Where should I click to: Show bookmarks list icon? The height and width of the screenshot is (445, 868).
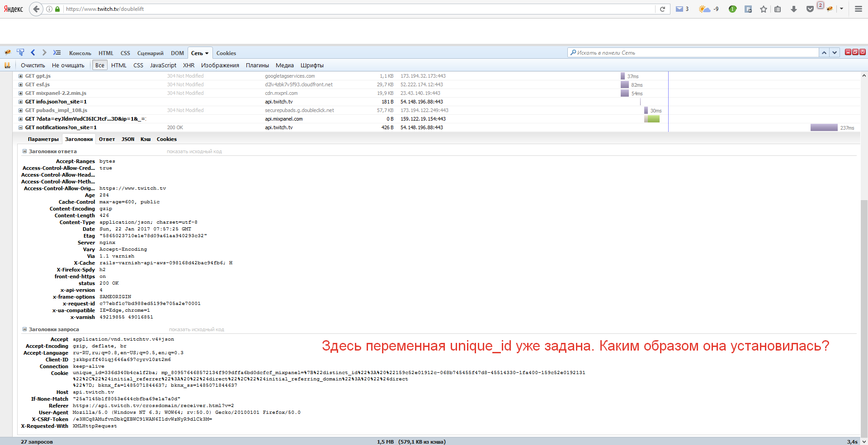[x=778, y=9]
